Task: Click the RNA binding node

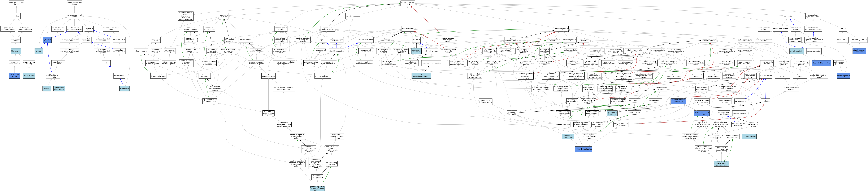Action: click(x=16, y=51)
